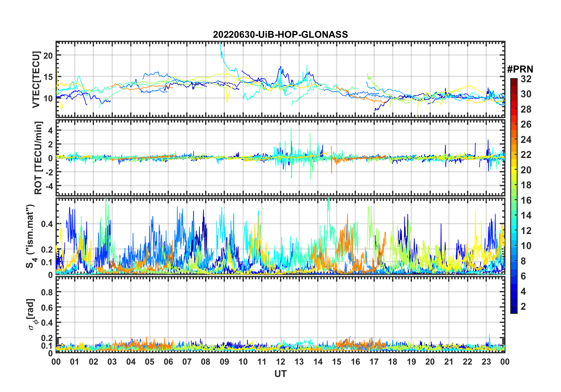The image size is (561, 392).
Task: Click x-axis hour tick 03
Action: click(112, 362)
